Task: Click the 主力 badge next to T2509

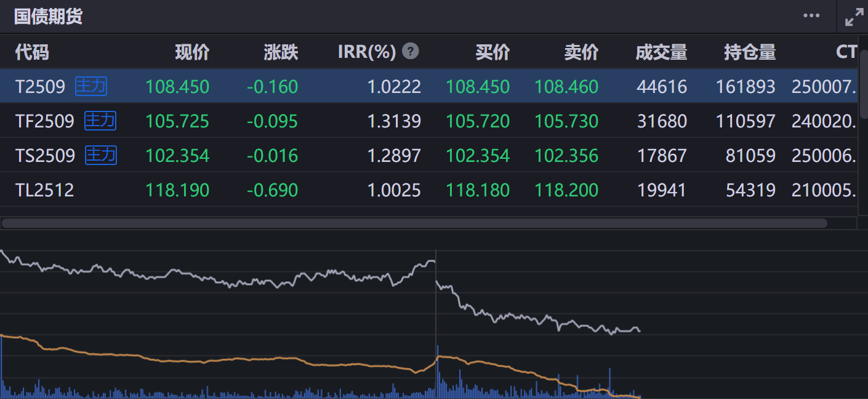Action: pos(91,86)
